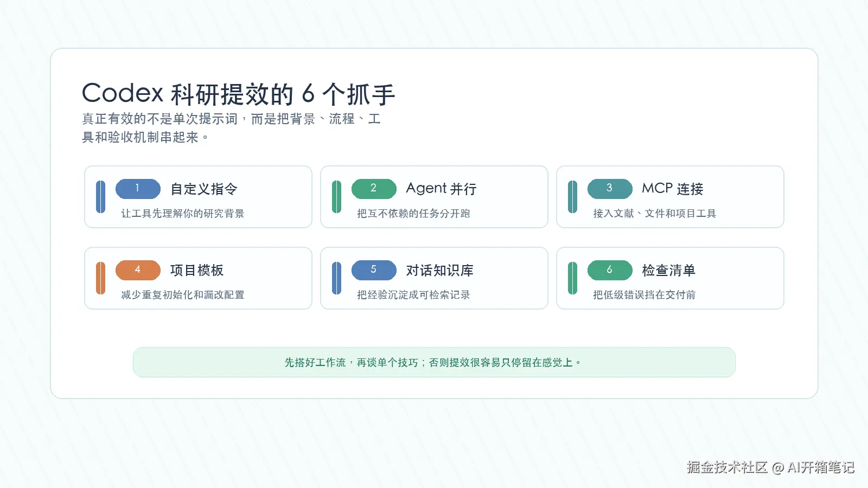This screenshot has height=488, width=868.
Task: Click the teal number 3 badge
Action: 610,189
